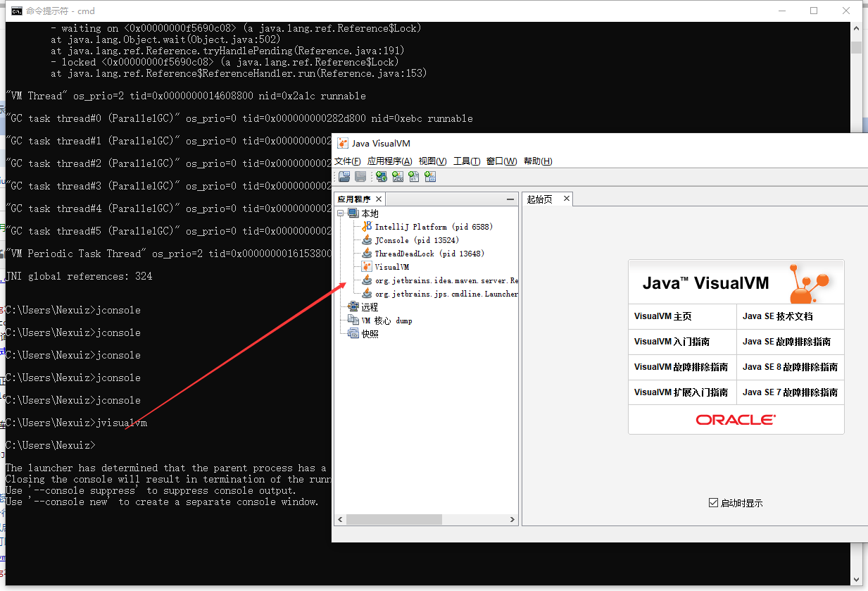The image size is (868, 591).
Task: Click the VM 核心 dump icon
Action: (x=353, y=321)
